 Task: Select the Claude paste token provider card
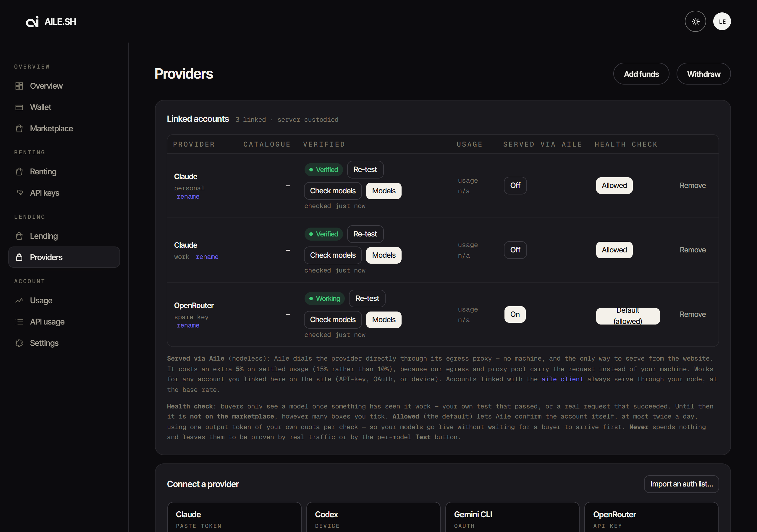[234, 517]
